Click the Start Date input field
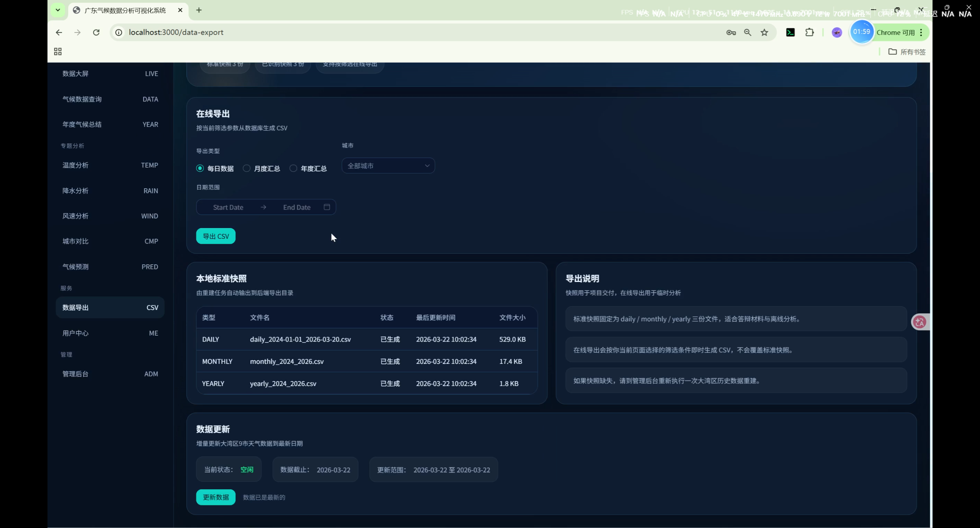 (228, 207)
